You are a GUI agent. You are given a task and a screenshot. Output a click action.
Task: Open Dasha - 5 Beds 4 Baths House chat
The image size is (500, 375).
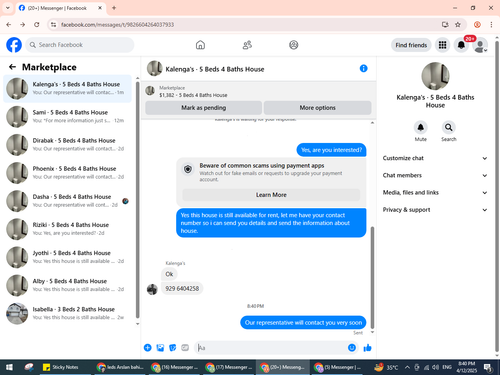coord(67,201)
